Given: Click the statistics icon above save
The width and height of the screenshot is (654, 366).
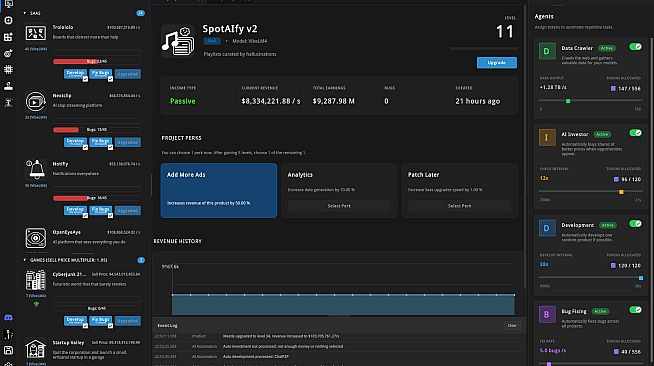Looking at the screenshot, I should click(8, 334).
